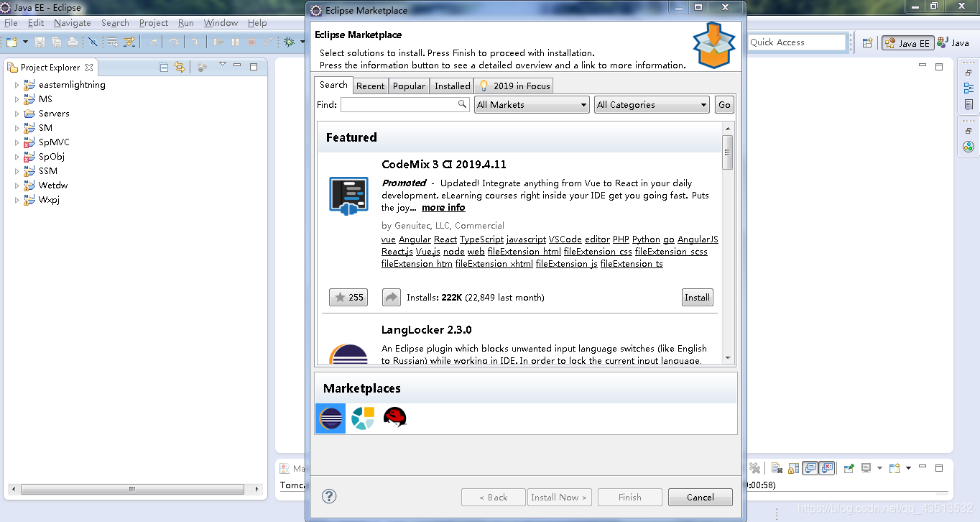The image size is (980, 522).
Task: Click the 255 star favorite button
Action: (348, 297)
